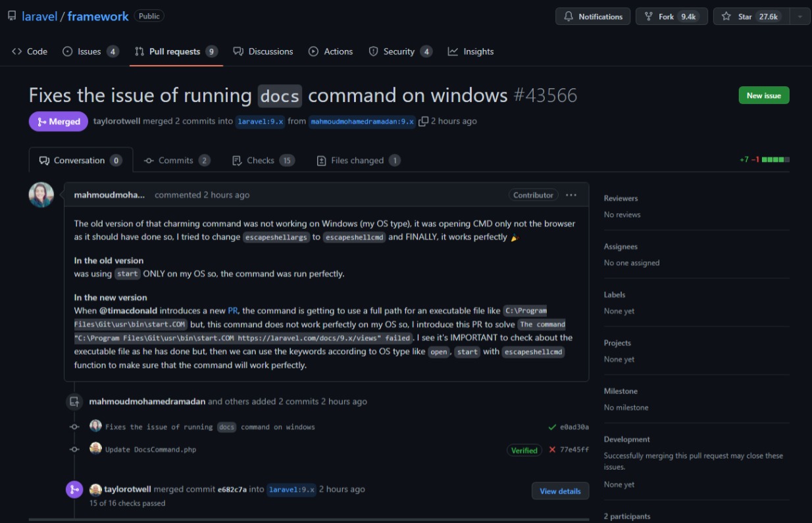Open the laravel:9.x branch label in merge event

pyautogui.click(x=292, y=489)
